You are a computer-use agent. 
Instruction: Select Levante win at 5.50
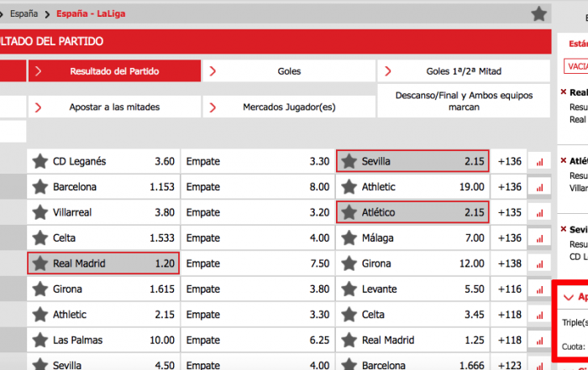pyautogui.click(x=412, y=289)
